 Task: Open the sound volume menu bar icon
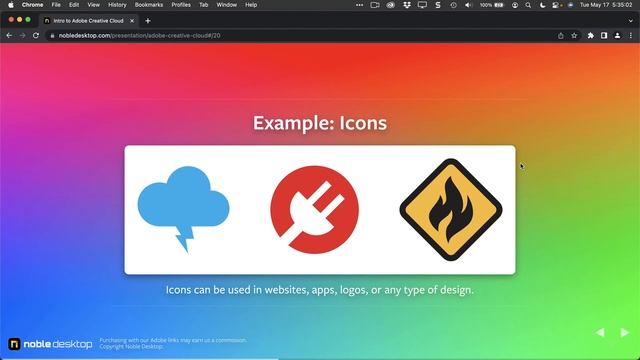[x=469, y=5]
